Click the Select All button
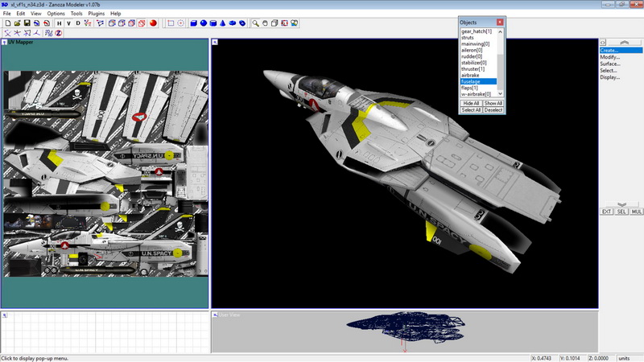 [471, 110]
